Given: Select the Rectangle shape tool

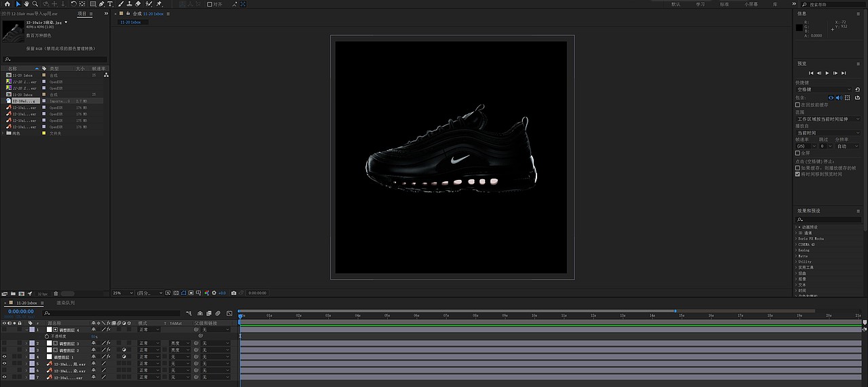Looking at the screenshot, I should coord(93,4).
